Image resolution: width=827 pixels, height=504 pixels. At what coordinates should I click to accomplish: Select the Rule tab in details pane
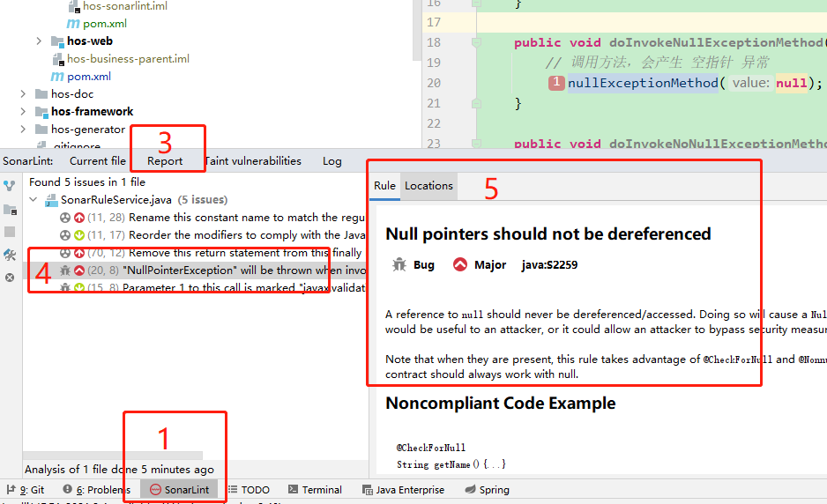pyautogui.click(x=384, y=186)
